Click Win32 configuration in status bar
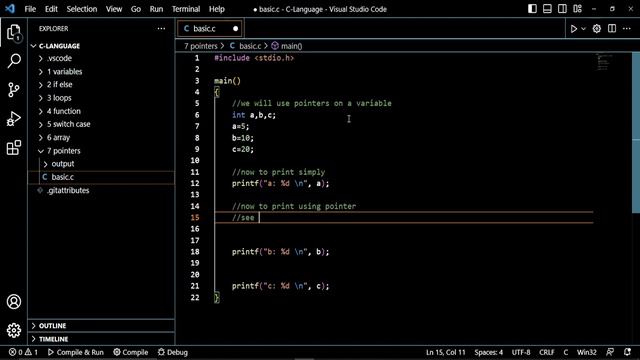640x360 pixels. (587, 352)
